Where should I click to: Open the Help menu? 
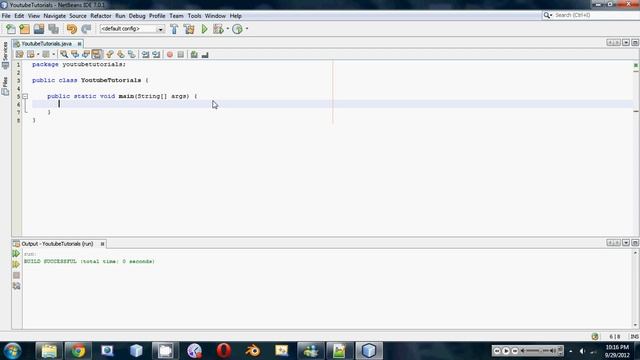pos(236,16)
